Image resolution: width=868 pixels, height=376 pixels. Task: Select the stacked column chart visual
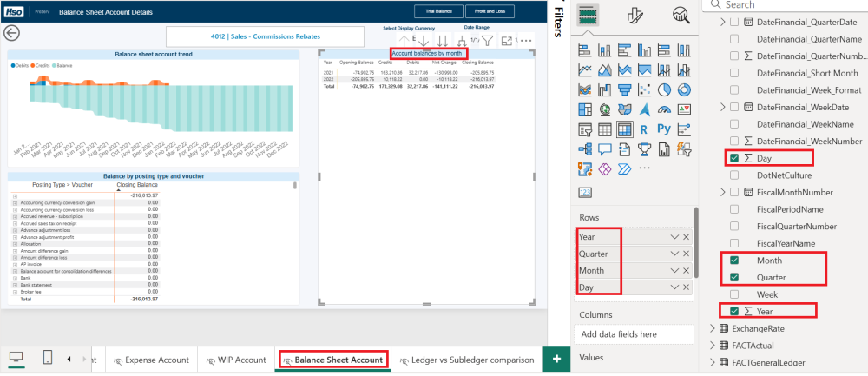point(604,51)
